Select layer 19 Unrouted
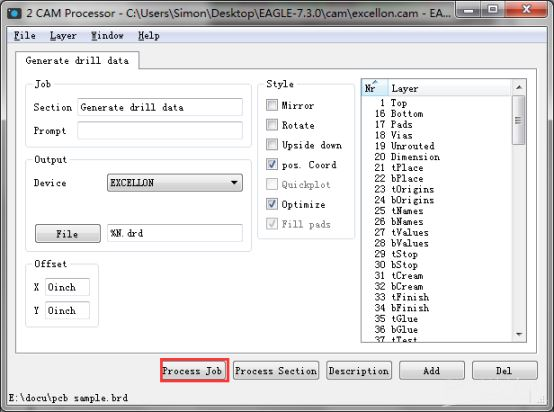Viewport: 554px width, 412px height. click(x=437, y=146)
